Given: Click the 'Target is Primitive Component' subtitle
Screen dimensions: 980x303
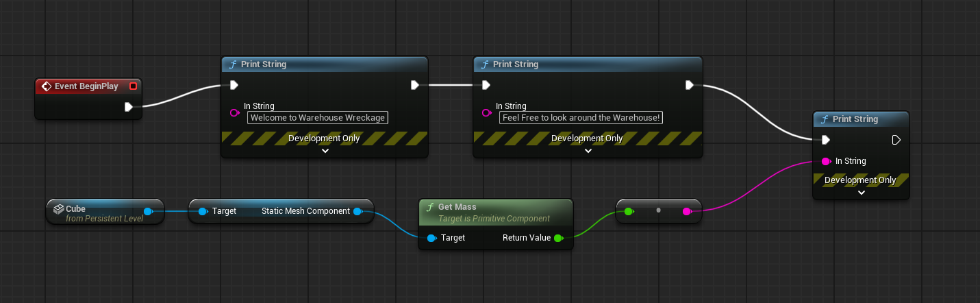Looking at the screenshot, I should pyautogui.click(x=494, y=219).
